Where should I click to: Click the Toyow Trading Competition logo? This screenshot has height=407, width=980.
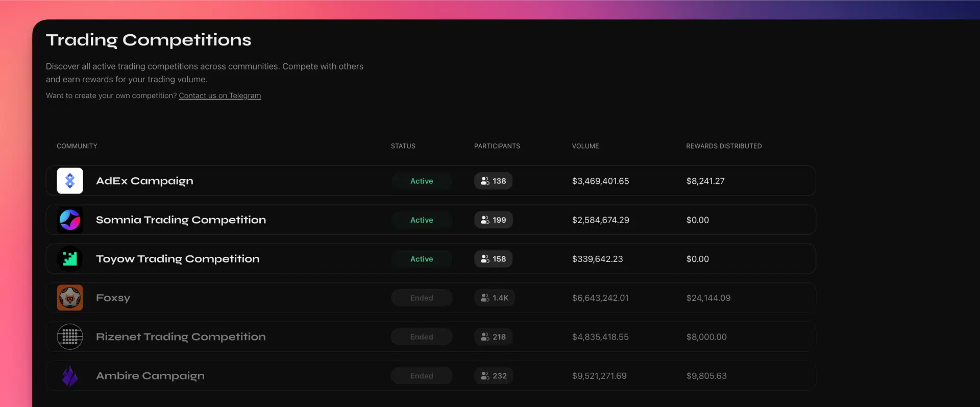70,259
